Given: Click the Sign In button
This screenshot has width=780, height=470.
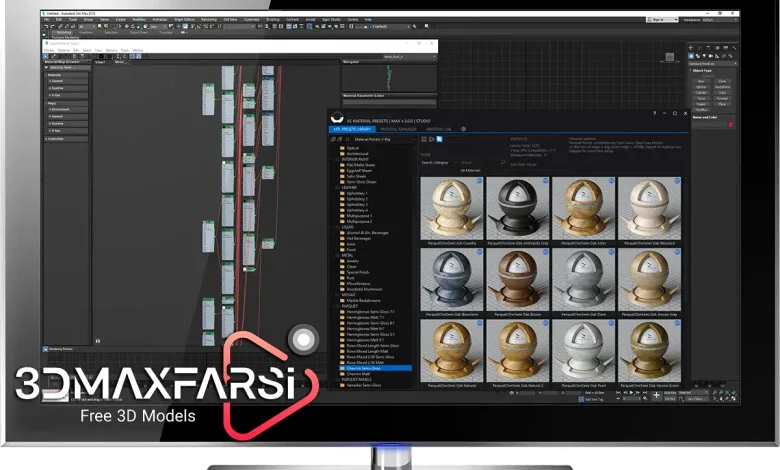Looking at the screenshot, I should pos(663,20).
